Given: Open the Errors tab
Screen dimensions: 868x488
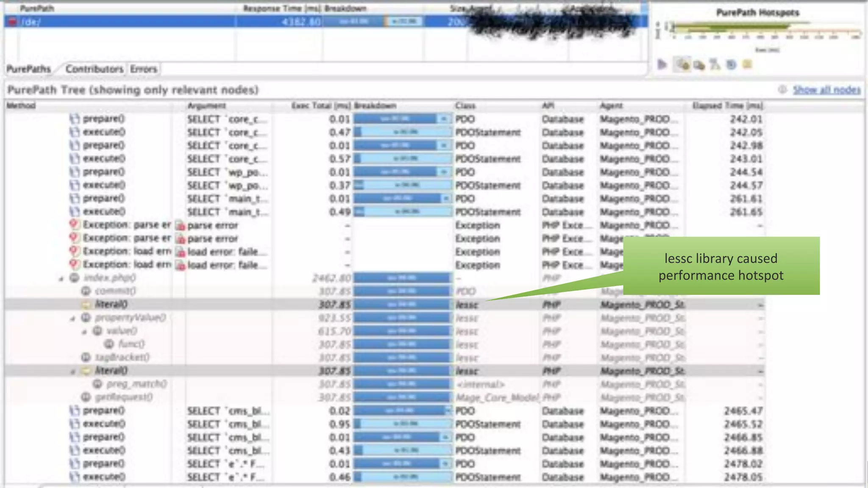Looking at the screenshot, I should [x=143, y=69].
